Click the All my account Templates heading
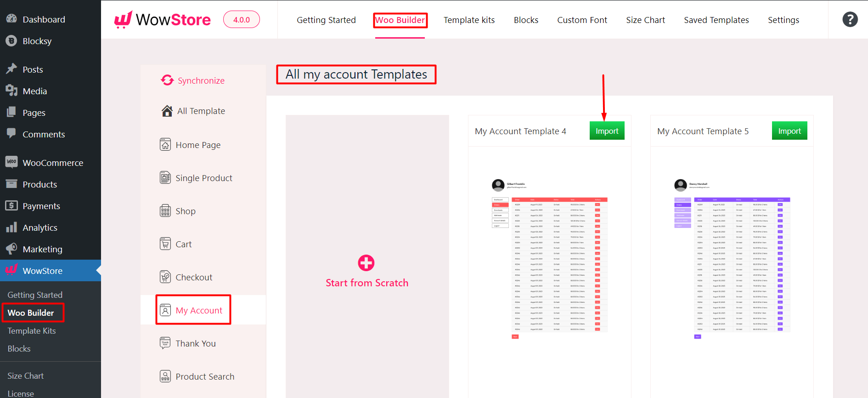The height and width of the screenshot is (398, 868). (x=356, y=74)
